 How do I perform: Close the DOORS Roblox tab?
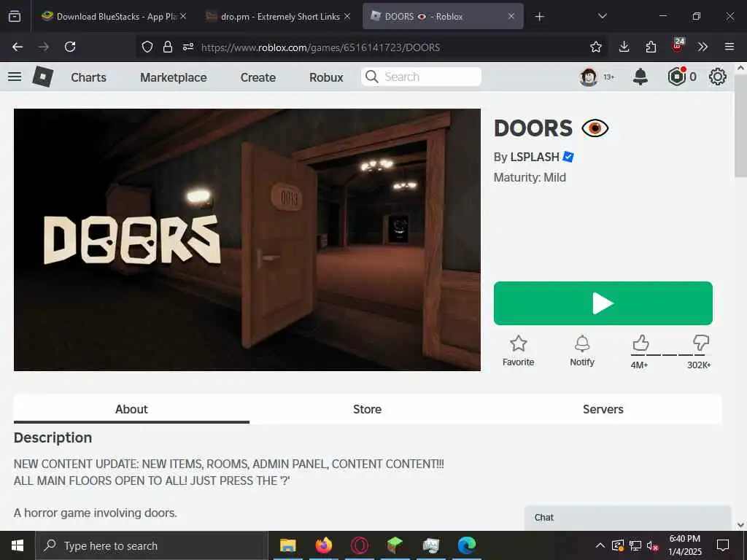(x=511, y=16)
